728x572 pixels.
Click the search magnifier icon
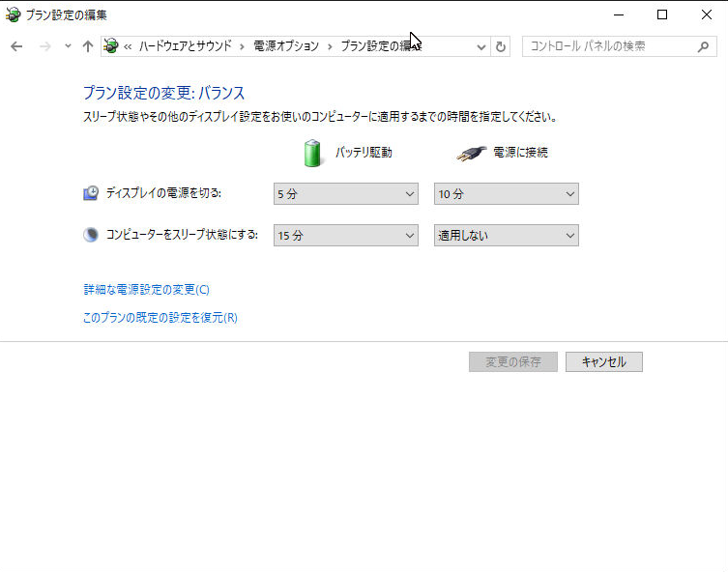(704, 46)
